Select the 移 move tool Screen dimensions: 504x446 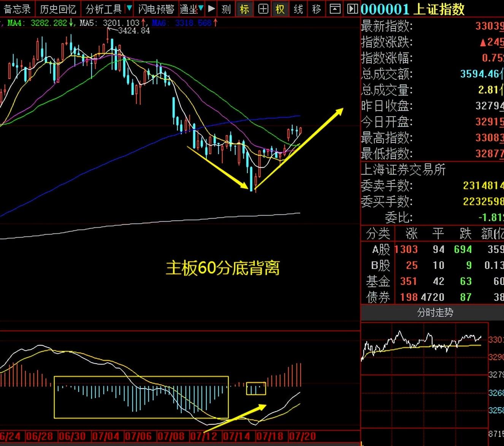tap(316, 9)
